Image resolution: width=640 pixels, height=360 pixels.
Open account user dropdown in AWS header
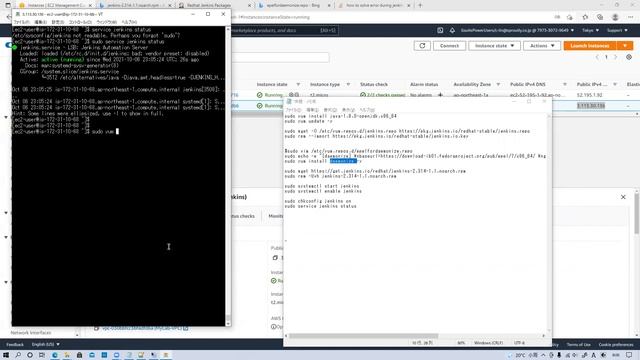click(x=518, y=30)
